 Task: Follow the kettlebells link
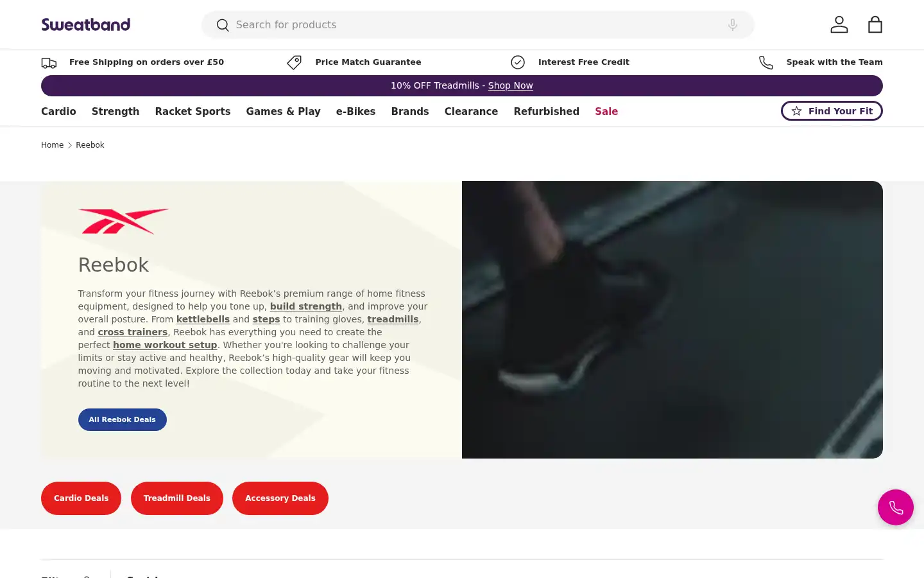[x=203, y=319]
